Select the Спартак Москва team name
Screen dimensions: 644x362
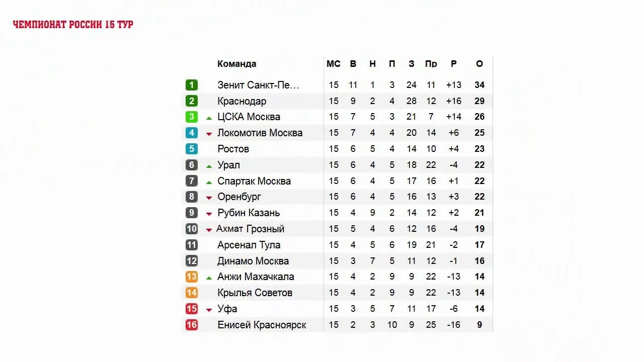(x=254, y=181)
